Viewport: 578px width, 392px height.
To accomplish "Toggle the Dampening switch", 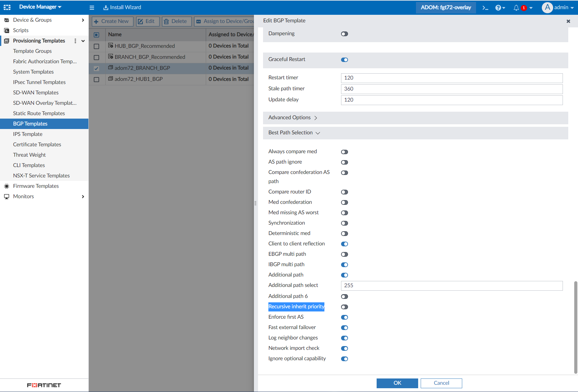I will (345, 34).
